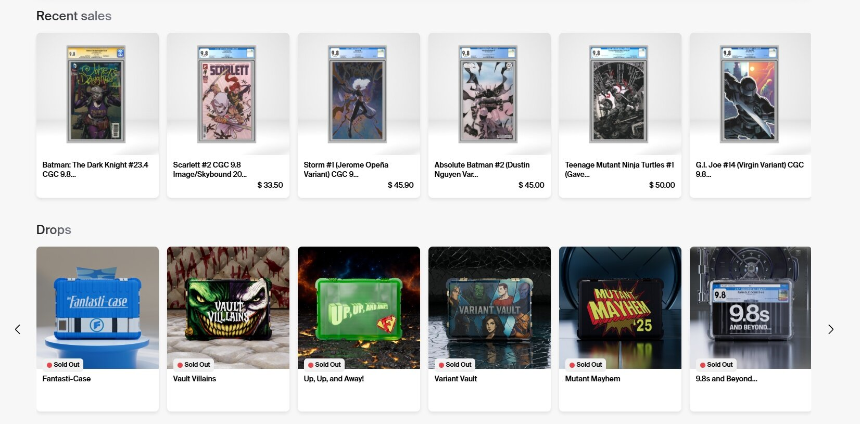Click the Vault Villains title link
Screen dimensions: 860x424
point(194,378)
